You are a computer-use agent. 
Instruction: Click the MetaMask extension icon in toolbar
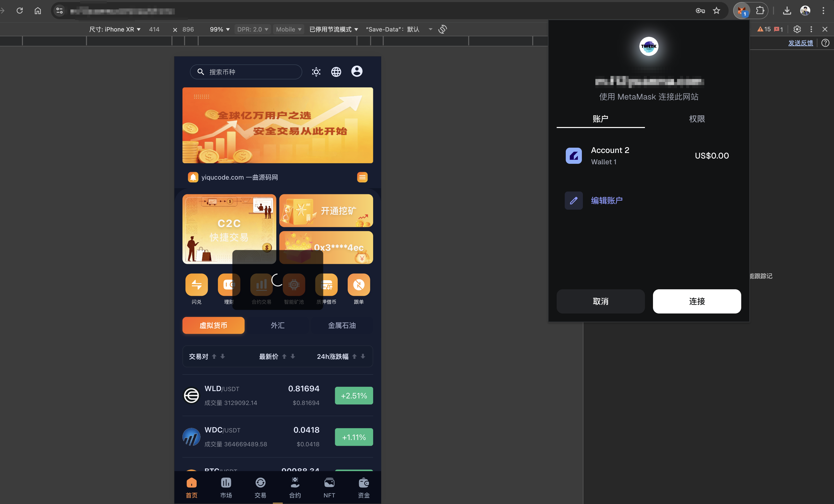point(741,11)
